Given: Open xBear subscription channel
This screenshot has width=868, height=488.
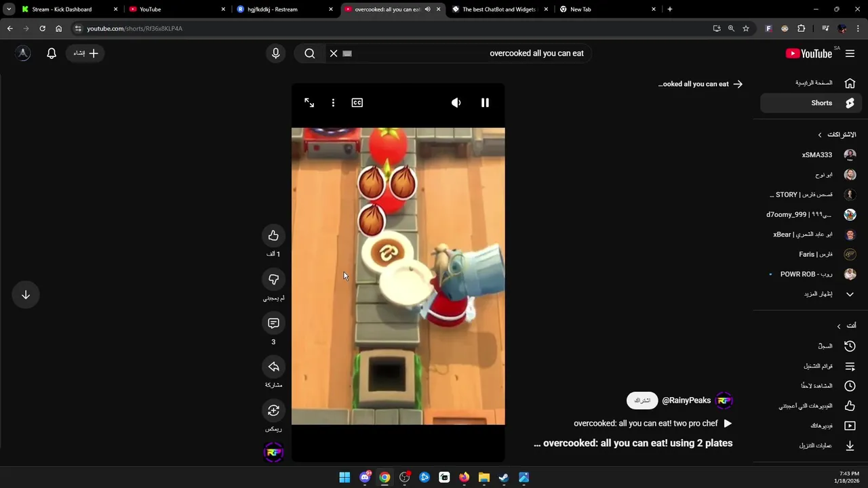Looking at the screenshot, I should (x=810, y=235).
